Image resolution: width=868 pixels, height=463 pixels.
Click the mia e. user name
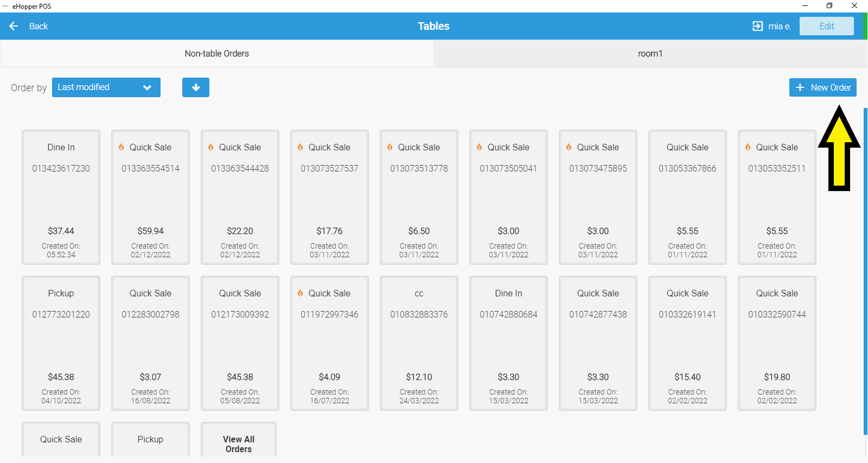coord(780,26)
